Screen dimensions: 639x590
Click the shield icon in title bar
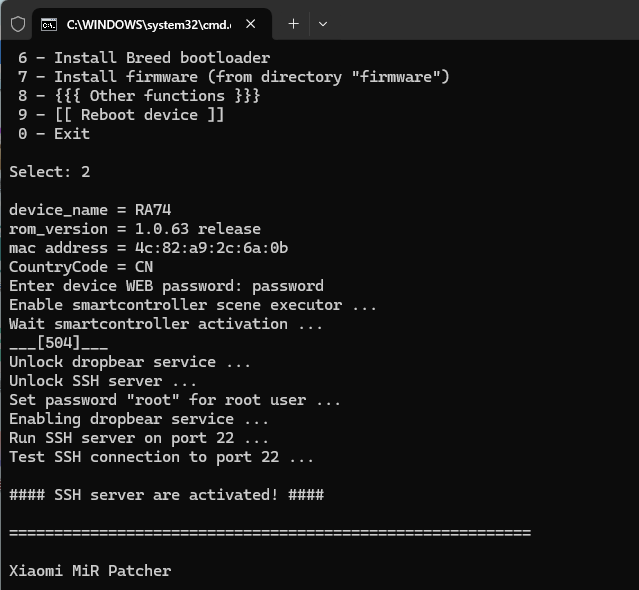[x=18, y=24]
